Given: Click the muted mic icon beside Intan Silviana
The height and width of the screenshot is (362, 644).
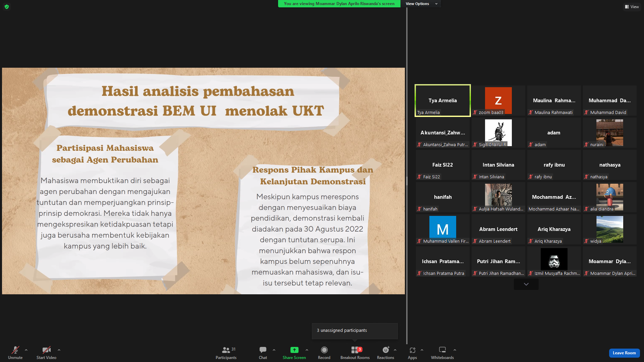Looking at the screenshot, I should pos(475,177).
